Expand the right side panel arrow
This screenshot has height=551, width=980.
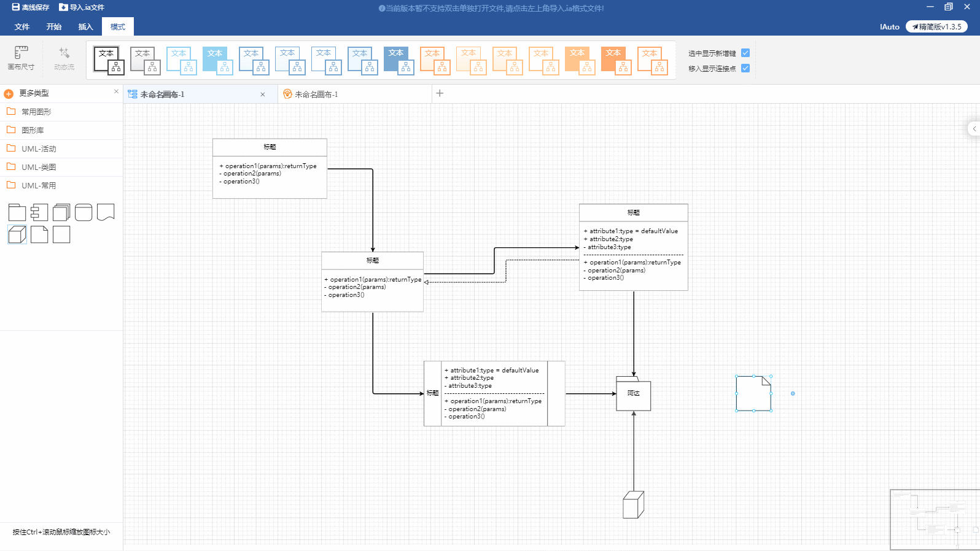tap(974, 128)
